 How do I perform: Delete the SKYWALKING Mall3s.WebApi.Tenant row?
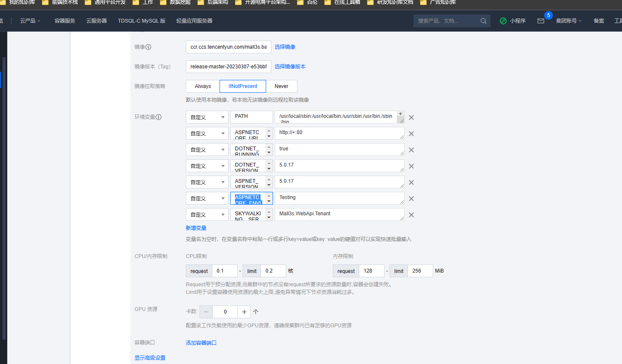tap(411, 215)
